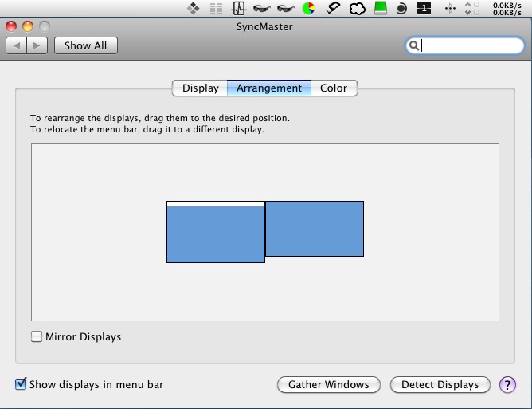Switch to the Display tab
The width and height of the screenshot is (532, 409).
tap(200, 88)
